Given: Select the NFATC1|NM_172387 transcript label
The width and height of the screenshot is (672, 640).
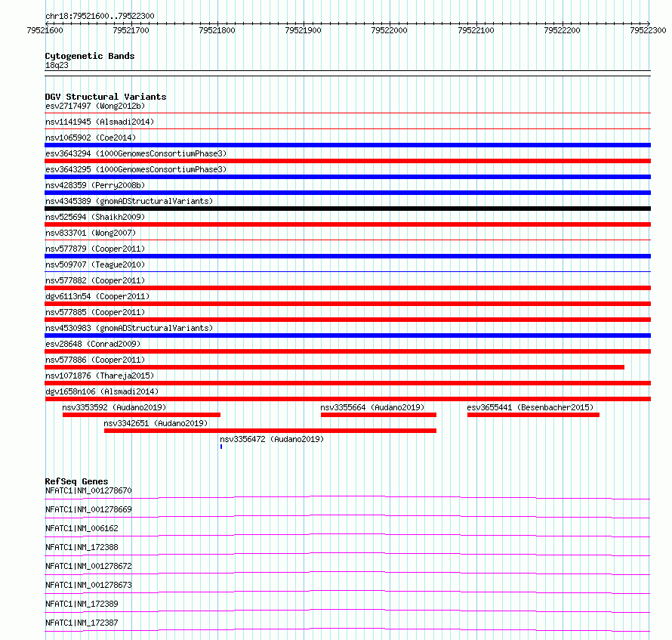Looking at the screenshot, I should click(x=82, y=623).
